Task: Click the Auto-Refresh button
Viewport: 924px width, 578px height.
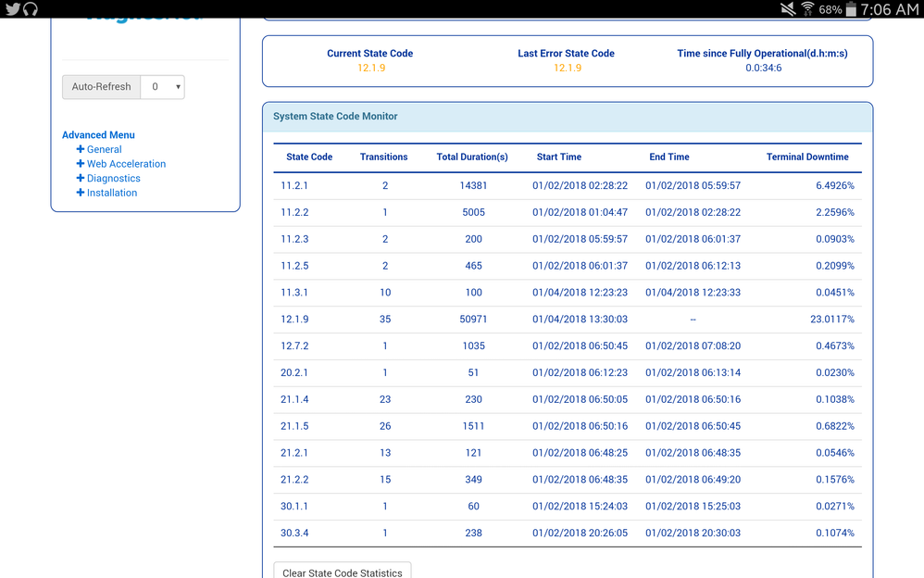Action: click(101, 87)
